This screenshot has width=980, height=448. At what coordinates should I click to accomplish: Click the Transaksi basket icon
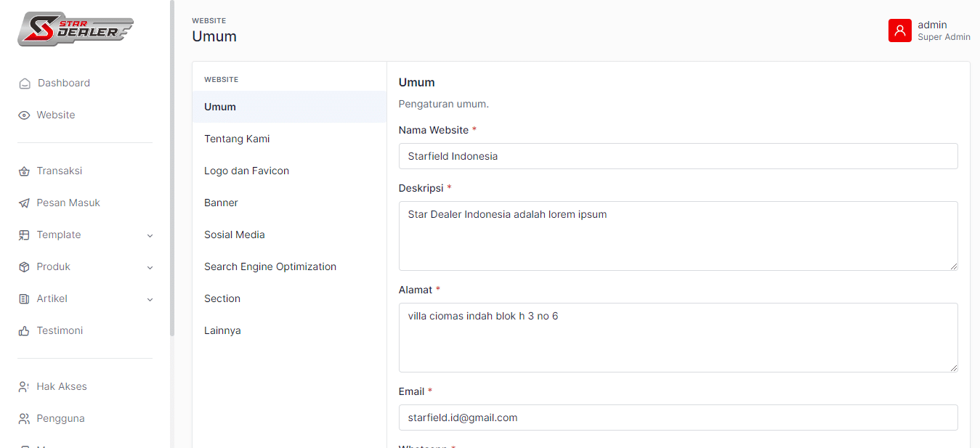24,171
